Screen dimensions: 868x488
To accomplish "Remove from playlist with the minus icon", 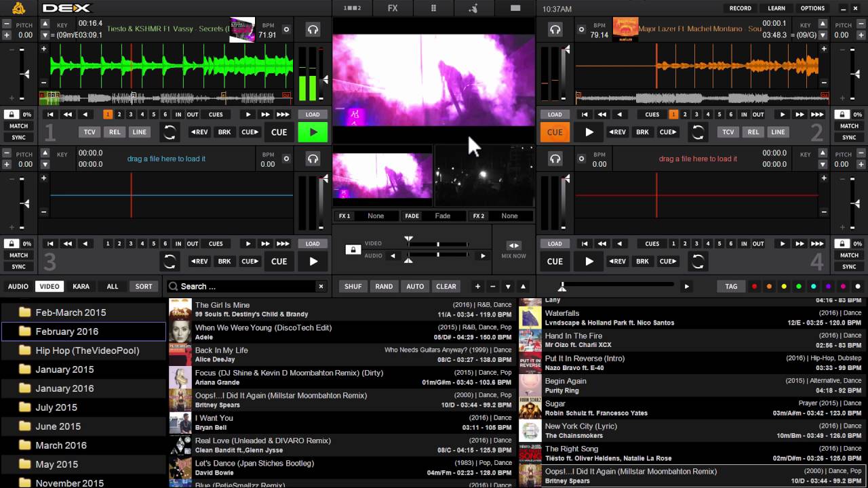I will point(493,287).
